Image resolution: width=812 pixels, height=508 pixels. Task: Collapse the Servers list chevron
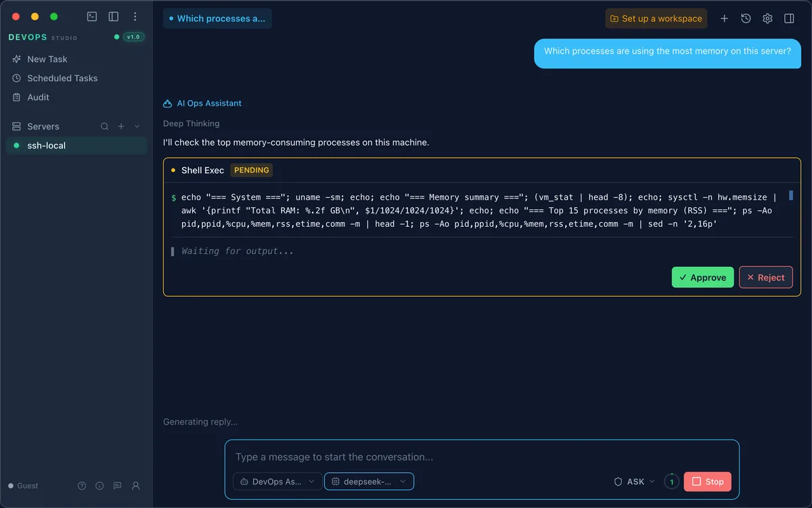137,127
